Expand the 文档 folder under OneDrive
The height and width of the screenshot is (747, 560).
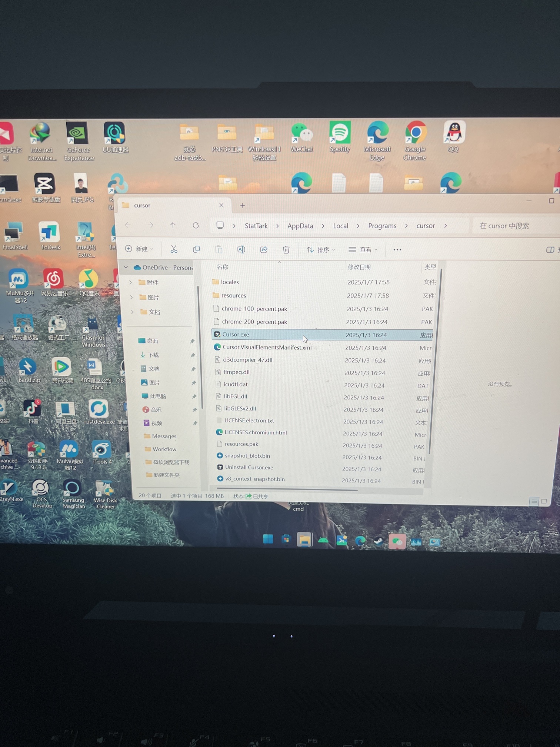click(x=132, y=312)
